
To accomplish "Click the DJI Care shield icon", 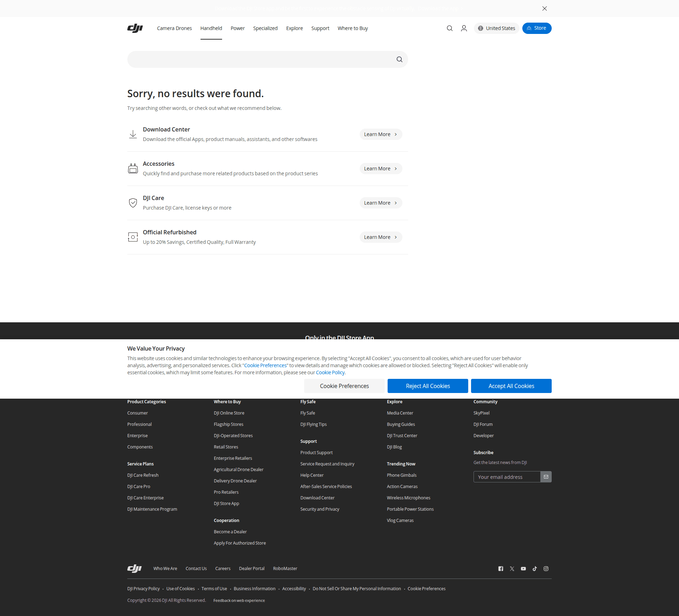I will tap(133, 203).
